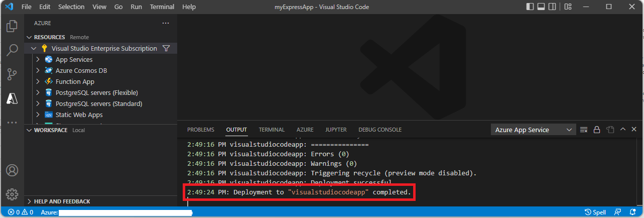
Task: Toggle the bottom panel layout button
Action: [x=542, y=7]
